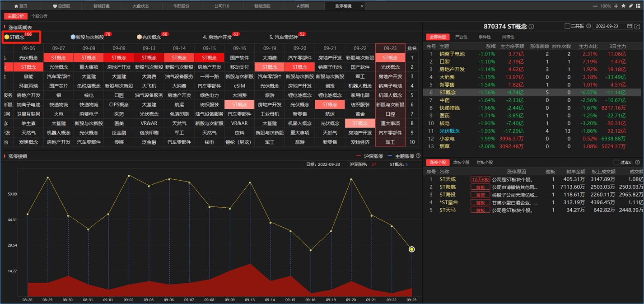The height and width of the screenshot is (304, 644).
Task: Filter themes by 风格性
Action: pyautogui.click(x=508, y=37)
